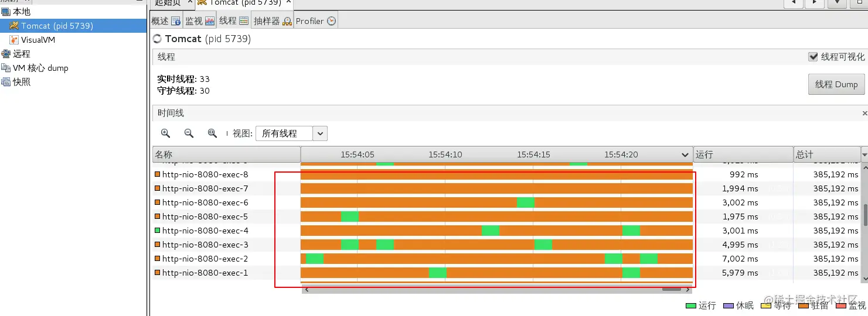The image size is (868, 316).
Task: Click the timeline scrollbar right arrow
Action: pyautogui.click(x=688, y=289)
